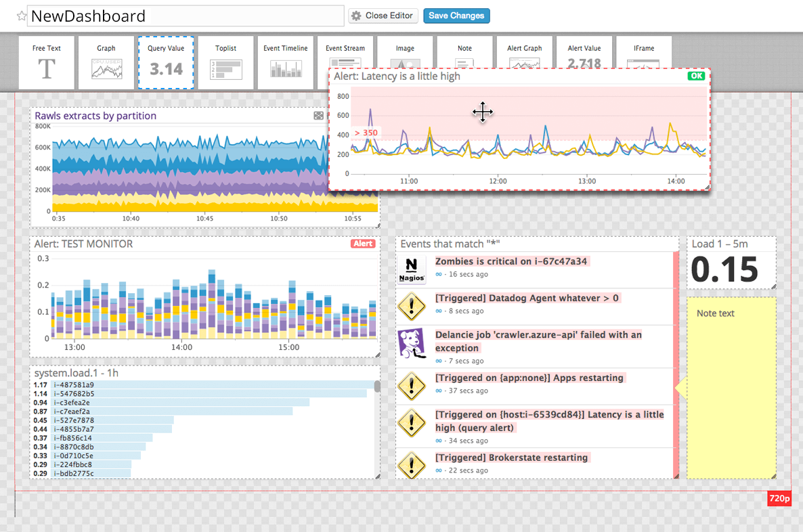Select the Event Timeline widget
This screenshot has height=532, width=803.
click(285, 61)
